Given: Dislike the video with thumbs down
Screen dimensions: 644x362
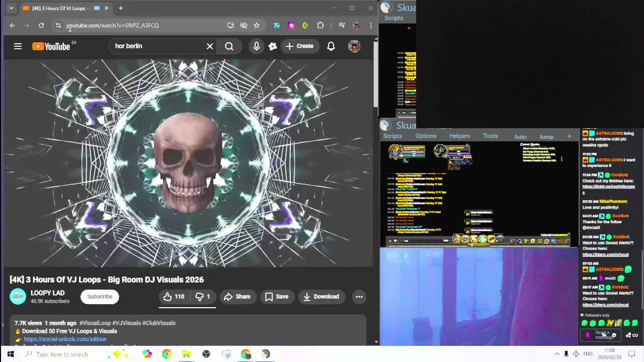Looking at the screenshot, I should [203, 297].
